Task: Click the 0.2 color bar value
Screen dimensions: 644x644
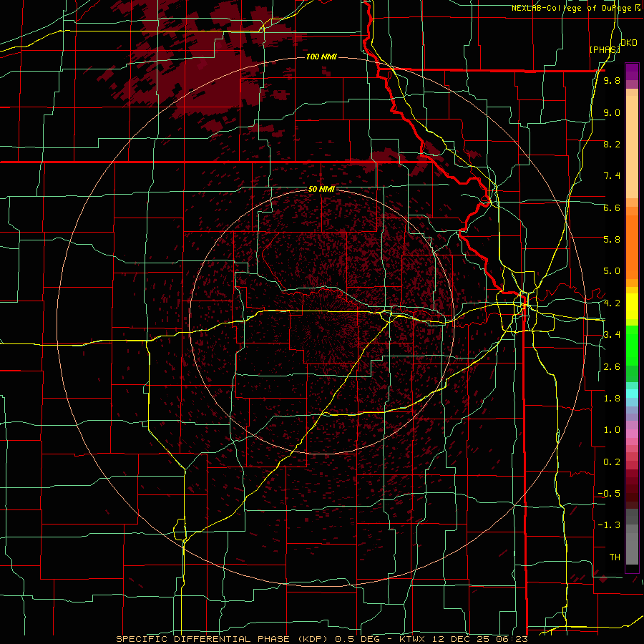Action: [x=612, y=462]
